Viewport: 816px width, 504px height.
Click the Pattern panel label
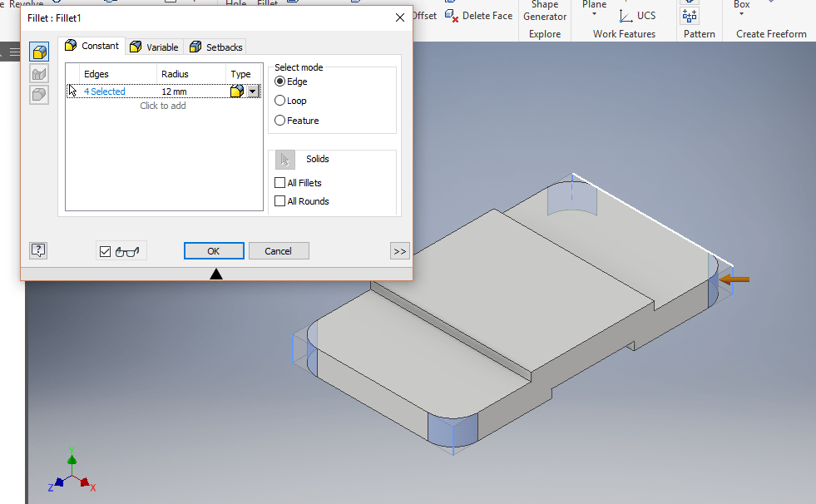tap(699, 34)
